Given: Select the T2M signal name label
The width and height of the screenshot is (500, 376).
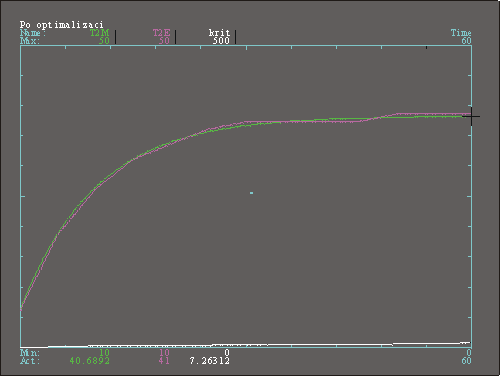Looking at the screenshot, I should (100, 33).
